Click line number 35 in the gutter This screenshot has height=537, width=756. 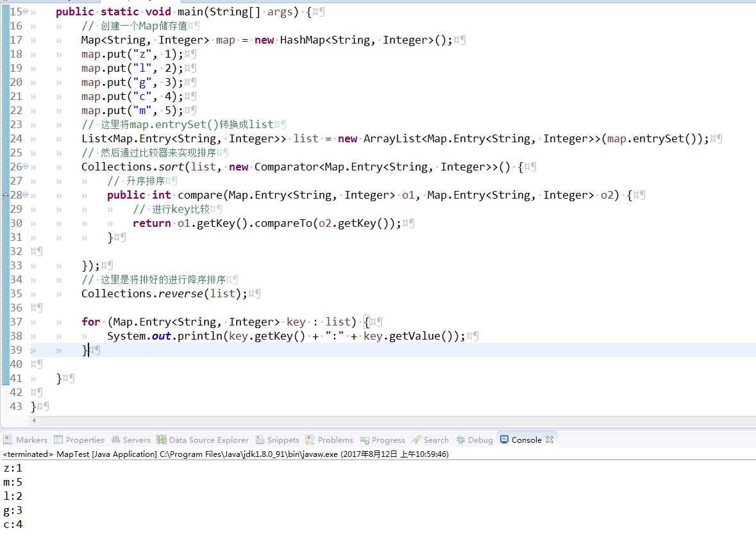(16, 293)
